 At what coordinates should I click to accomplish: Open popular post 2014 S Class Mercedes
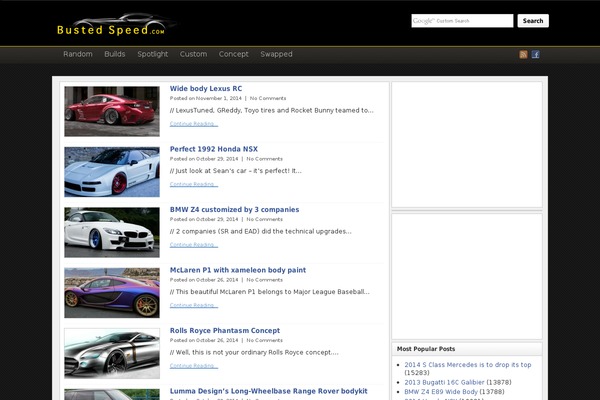pyautogui.click(x=468, y=365)
